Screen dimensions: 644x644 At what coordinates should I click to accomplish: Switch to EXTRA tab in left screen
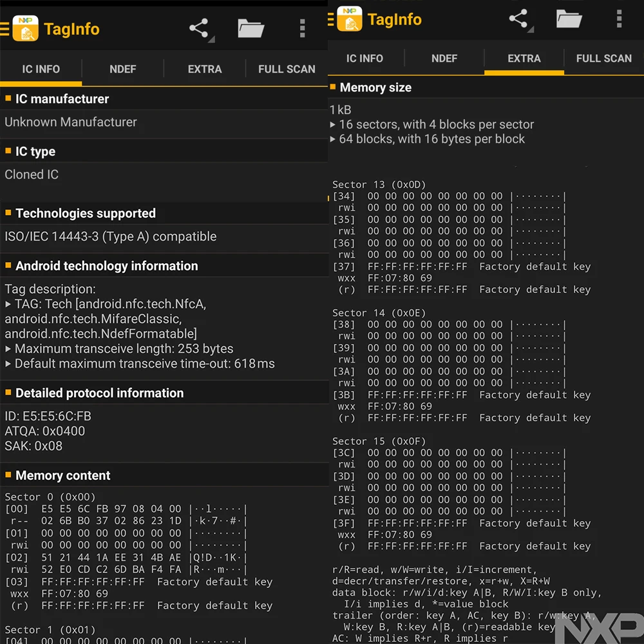pyautogui.click(x=205, y=69)
